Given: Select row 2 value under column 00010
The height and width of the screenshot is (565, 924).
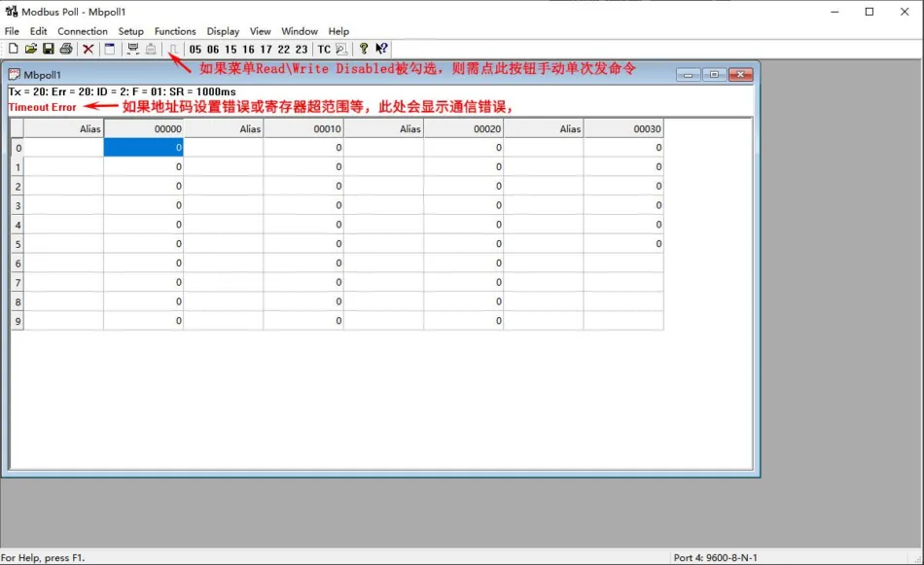Looking at the screenshot, I should pos(303,186).
